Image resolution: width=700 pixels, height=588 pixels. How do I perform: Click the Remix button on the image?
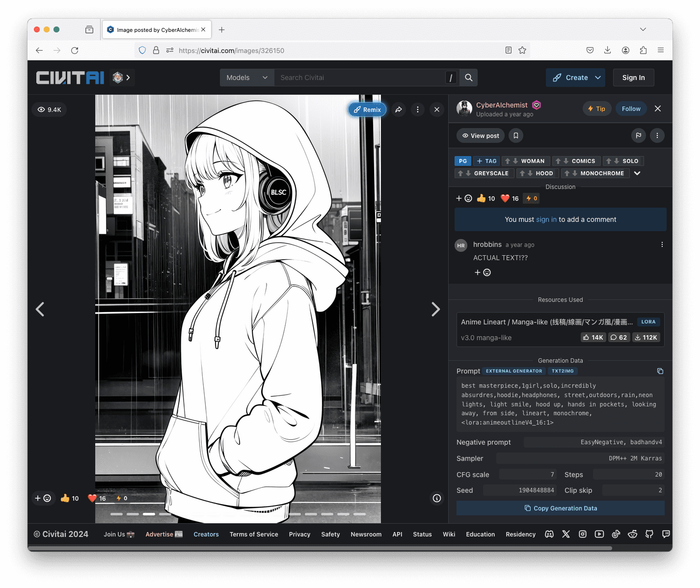coord(367,109)
